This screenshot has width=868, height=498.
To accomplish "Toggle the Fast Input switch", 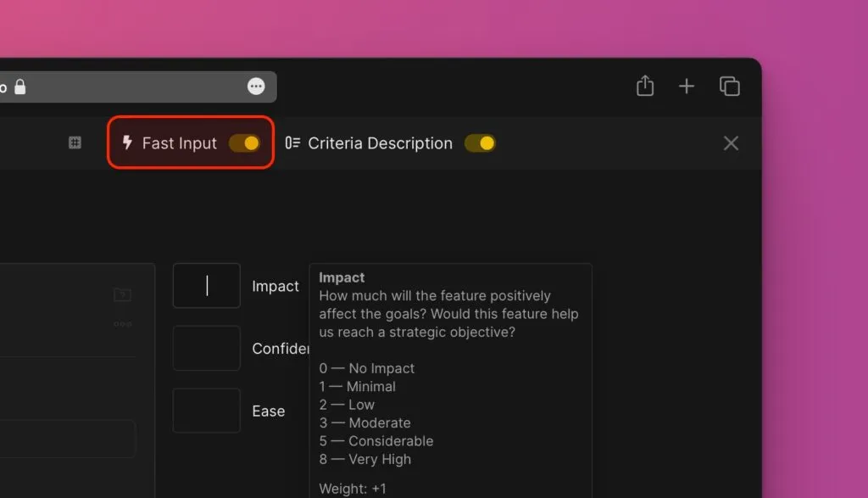I will click(x=244, y=143).
